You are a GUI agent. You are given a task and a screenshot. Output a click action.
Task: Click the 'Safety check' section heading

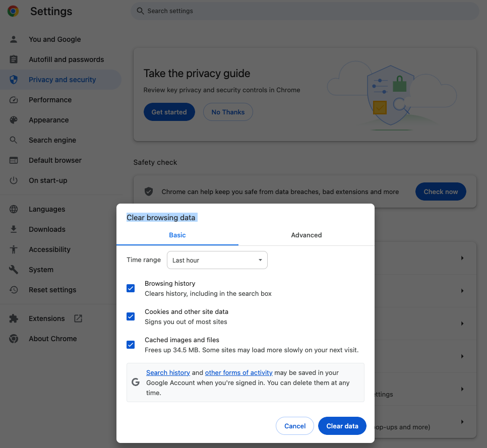(155, 162)
